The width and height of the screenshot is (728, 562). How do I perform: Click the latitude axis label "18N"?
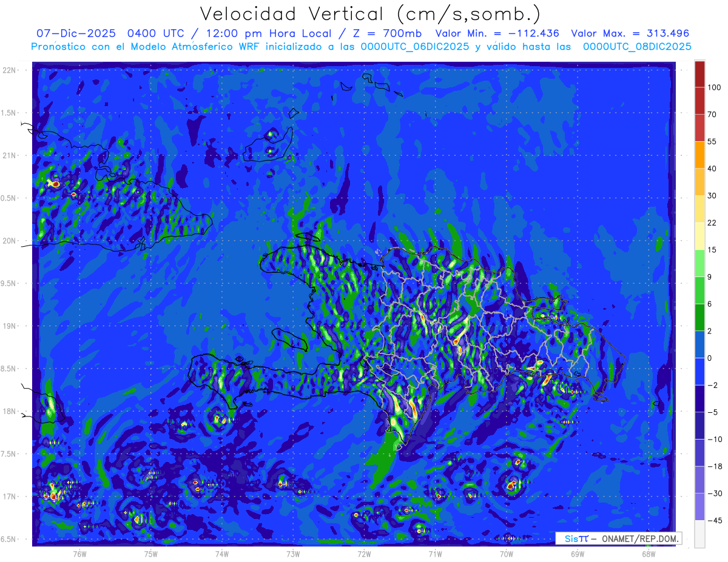8,412
